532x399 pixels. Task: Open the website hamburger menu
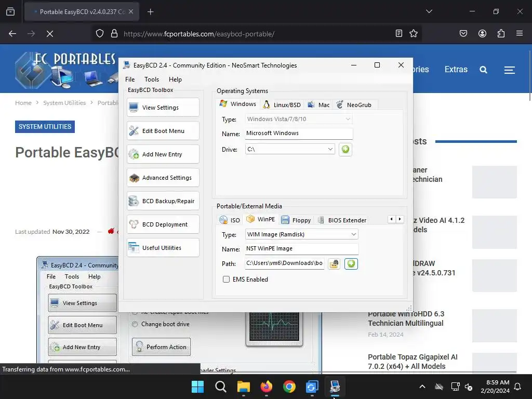coord(509,70)
